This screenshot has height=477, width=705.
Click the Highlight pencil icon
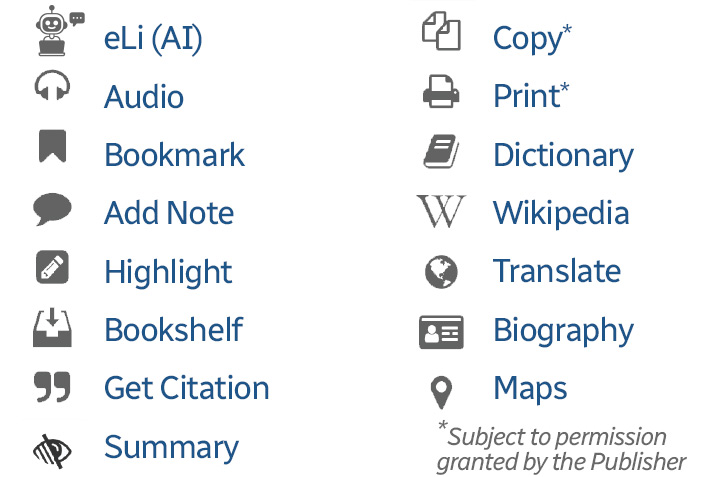coord(52,267)
